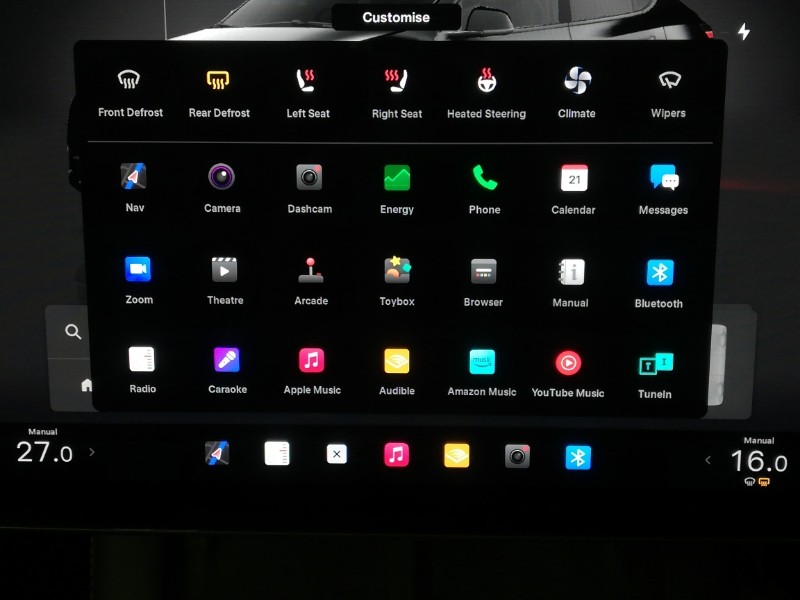
Task: Open YouTube Music app
Action: point(568,362)
